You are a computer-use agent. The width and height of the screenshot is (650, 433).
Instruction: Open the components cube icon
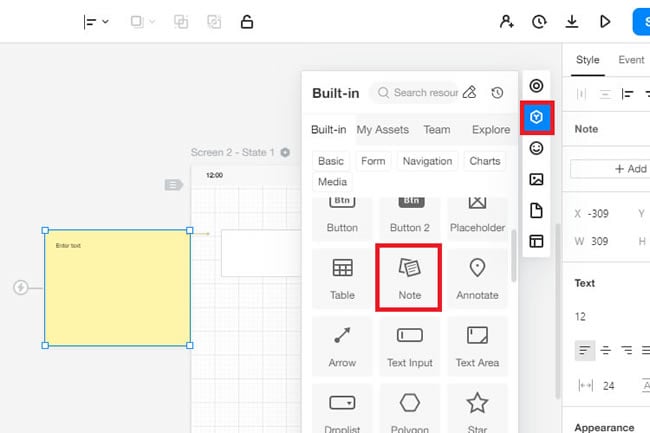click(536, 117)
